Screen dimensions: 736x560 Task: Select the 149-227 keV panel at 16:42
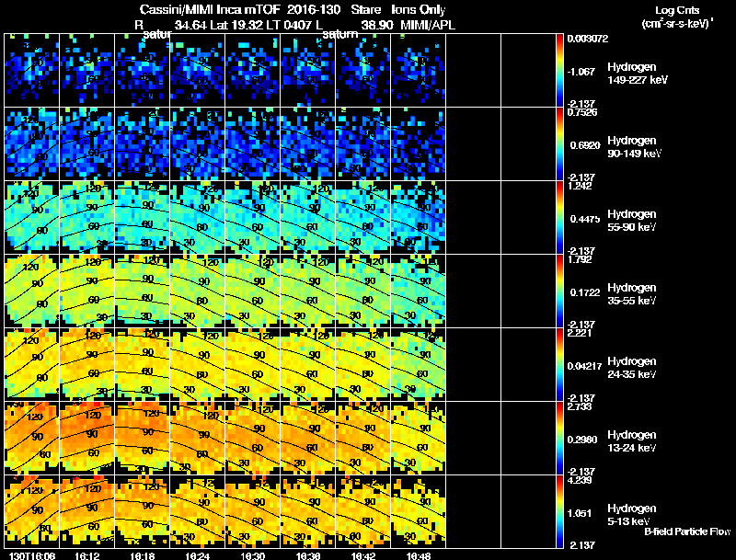tap(362, 71)
